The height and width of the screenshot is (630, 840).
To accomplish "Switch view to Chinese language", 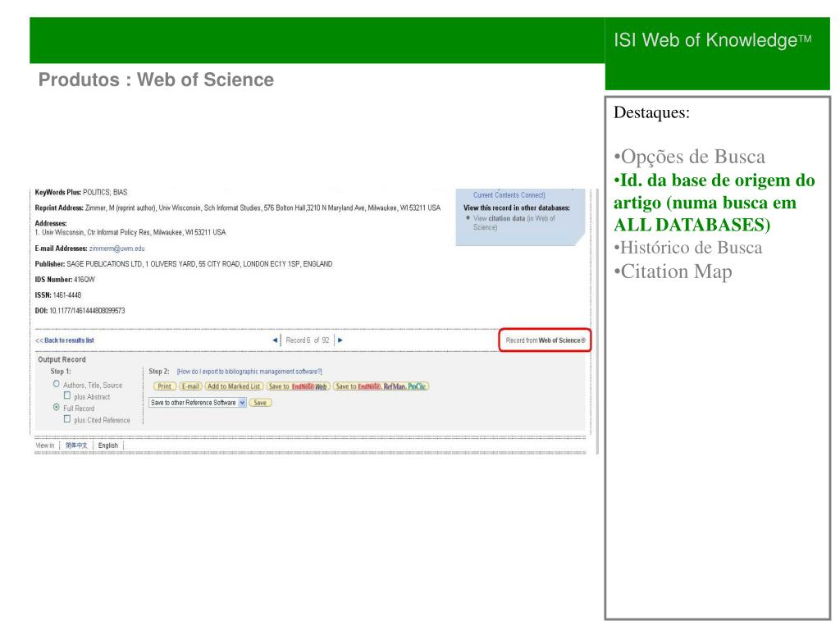I will tap(76, 445).
